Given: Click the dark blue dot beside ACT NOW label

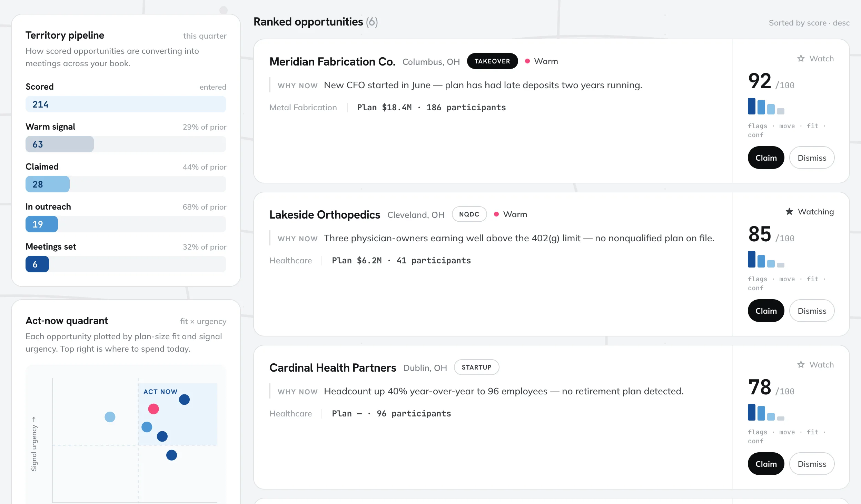Looking at the screenshot, I should 185,400.
